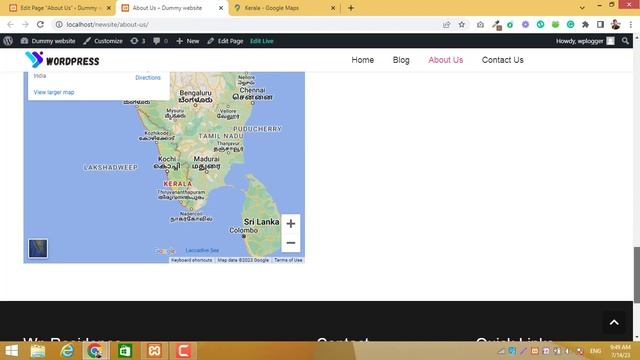Open comments bubble in admin bar
This screenshot has height=360, width=640.
tap(160, 41)
